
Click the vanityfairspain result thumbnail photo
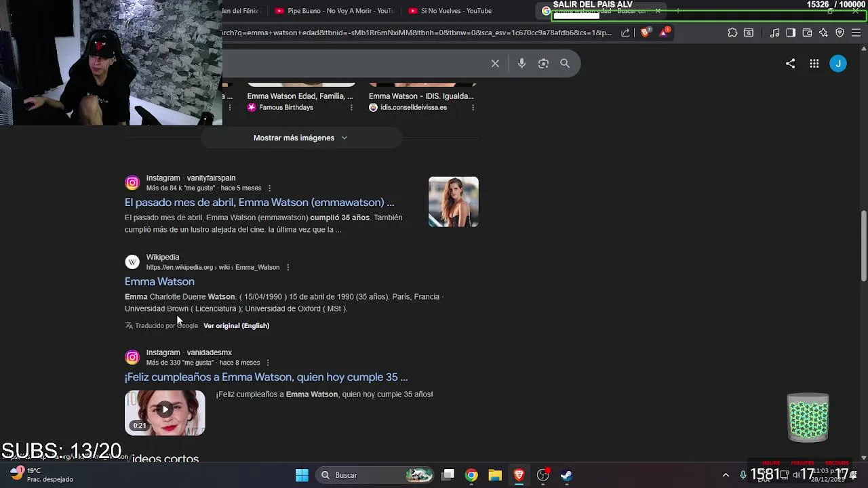coord(454,202)
